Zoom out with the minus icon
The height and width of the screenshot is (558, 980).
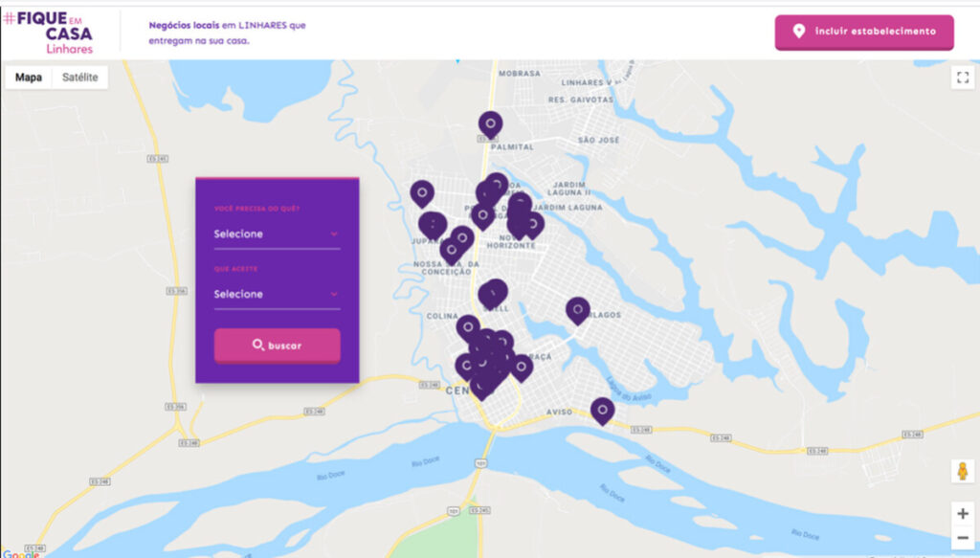[x=963, y=537]
